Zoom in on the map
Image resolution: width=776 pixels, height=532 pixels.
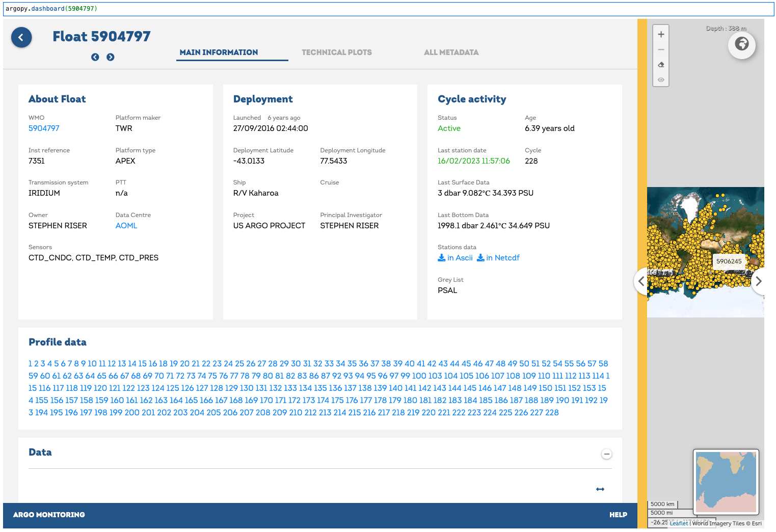(x=661, y=35)
